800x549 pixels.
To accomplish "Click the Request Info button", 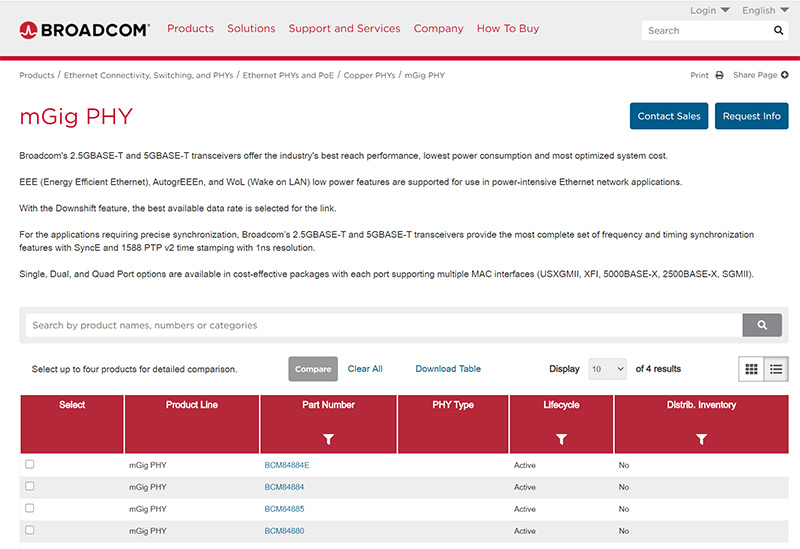I will coord(752,116).
